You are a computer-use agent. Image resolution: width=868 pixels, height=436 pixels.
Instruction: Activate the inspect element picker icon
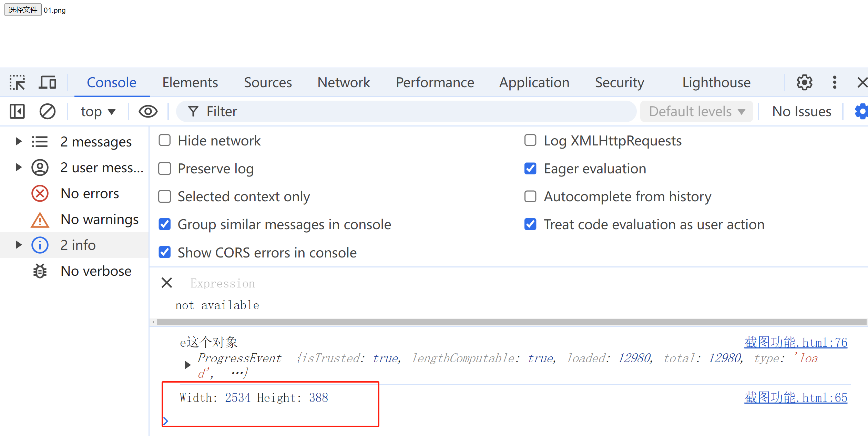(x=17, y=83)
